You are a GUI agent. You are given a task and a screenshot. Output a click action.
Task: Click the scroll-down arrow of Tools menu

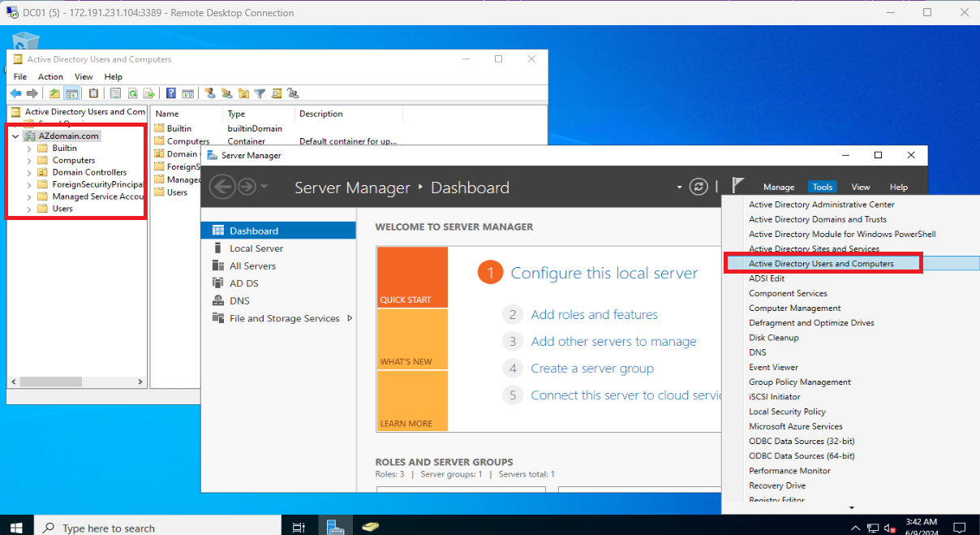(852, 508)
